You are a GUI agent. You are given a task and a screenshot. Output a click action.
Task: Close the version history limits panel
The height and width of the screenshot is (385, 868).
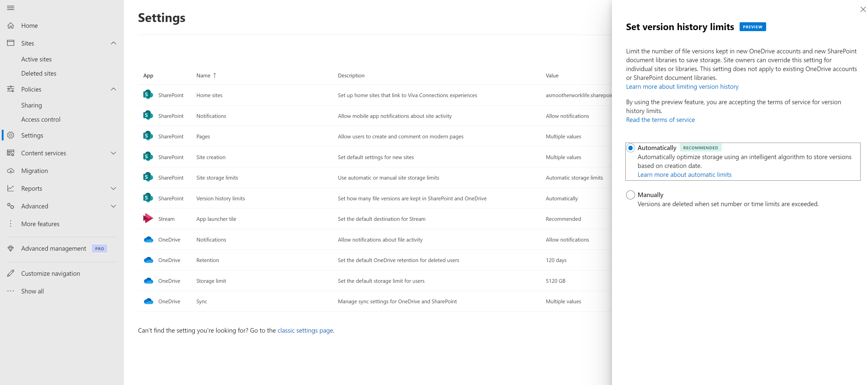(863, 9)
